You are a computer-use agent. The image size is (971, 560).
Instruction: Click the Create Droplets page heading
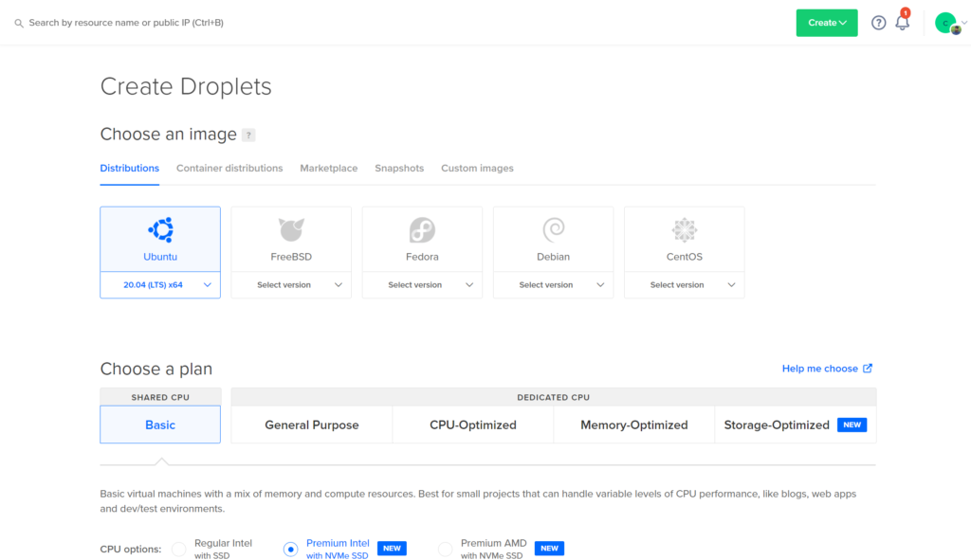point(186,86)
